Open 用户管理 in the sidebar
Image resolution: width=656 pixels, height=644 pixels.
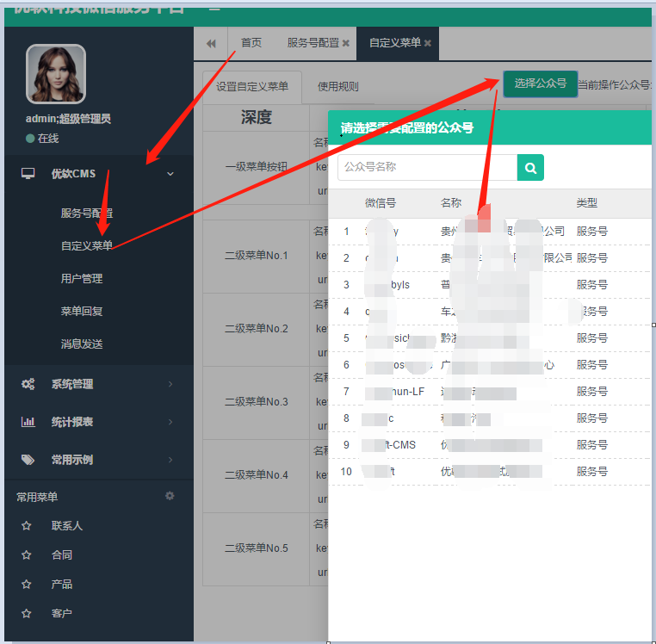(x=82, y=278)
